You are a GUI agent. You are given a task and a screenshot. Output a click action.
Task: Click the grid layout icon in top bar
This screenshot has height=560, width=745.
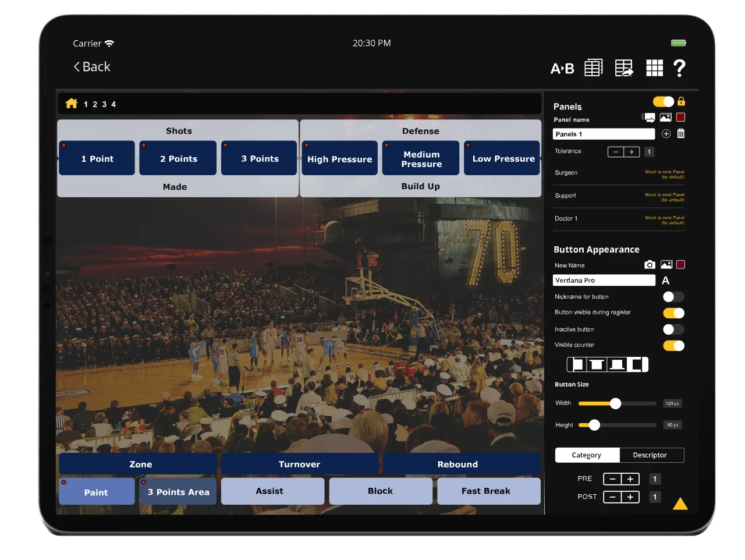point(654,68)
